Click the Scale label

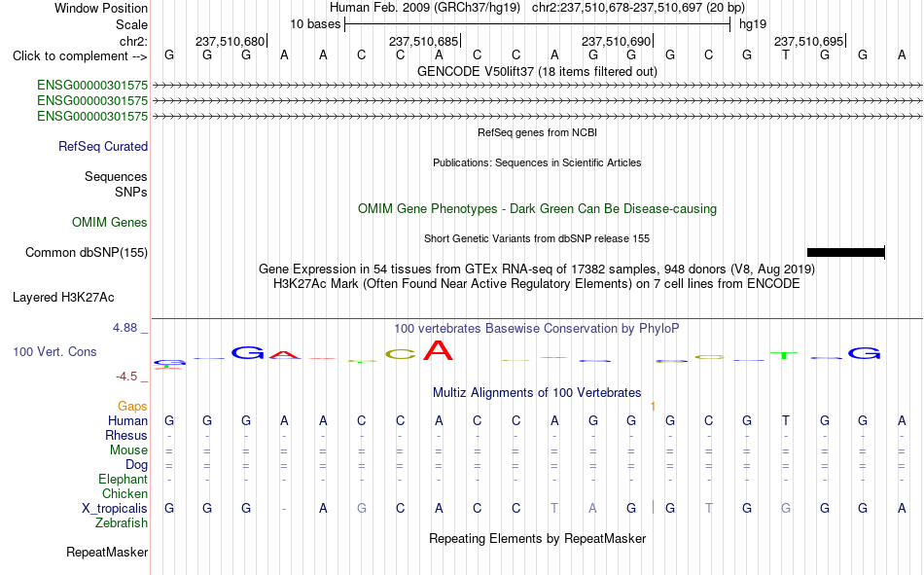pos(131,24)
